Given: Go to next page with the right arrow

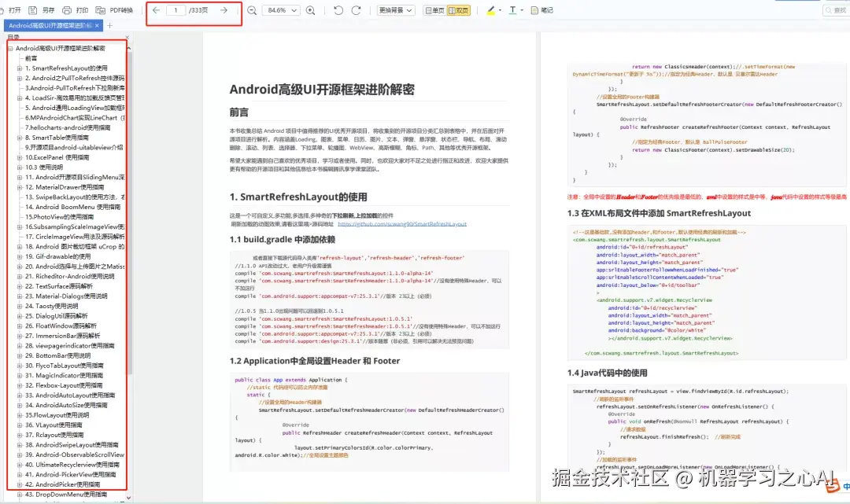Looking at the screenshot, I should [224, 10].
